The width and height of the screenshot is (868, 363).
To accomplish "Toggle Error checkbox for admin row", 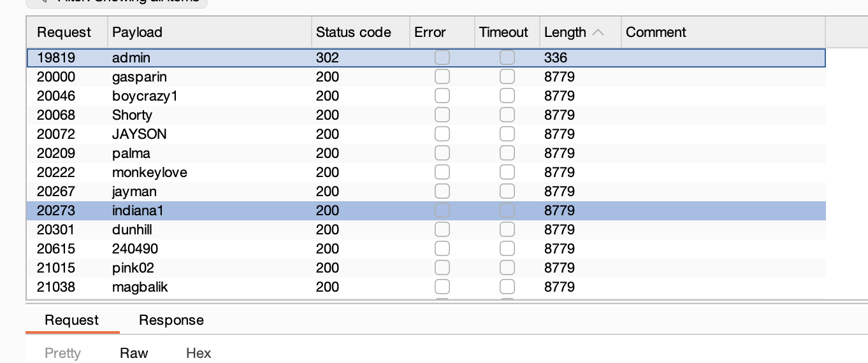I will (x=442, y=58).
